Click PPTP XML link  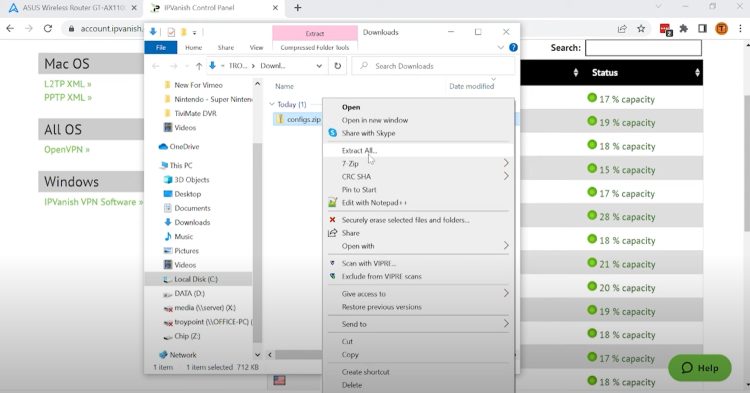click(x=68, y=98)
